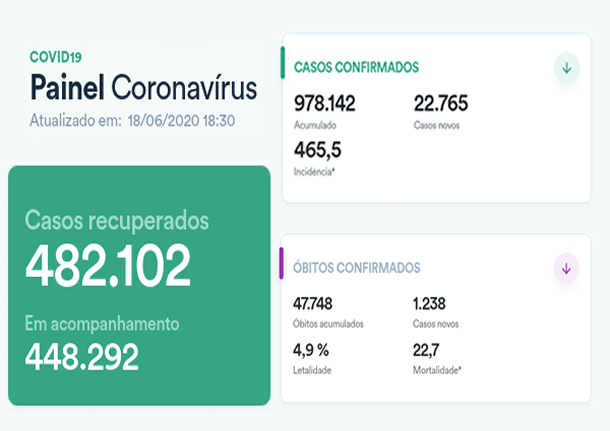Click the accumulated cases number 978.142
The width and height of the screenshot is (610, 431).
(x=325, y=103)
